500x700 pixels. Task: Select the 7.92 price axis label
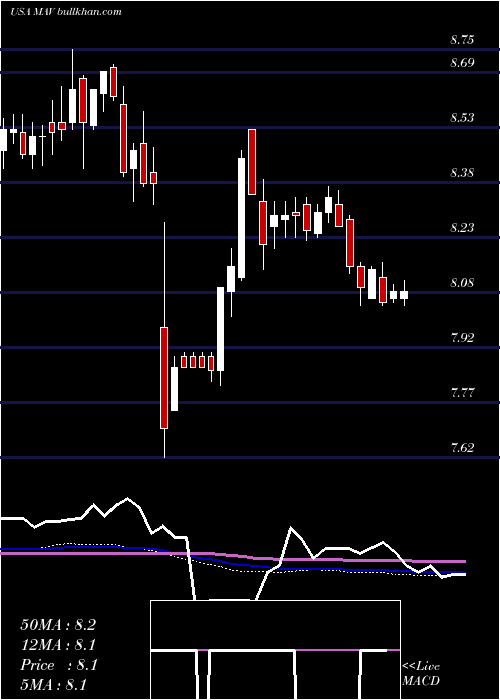462,338
